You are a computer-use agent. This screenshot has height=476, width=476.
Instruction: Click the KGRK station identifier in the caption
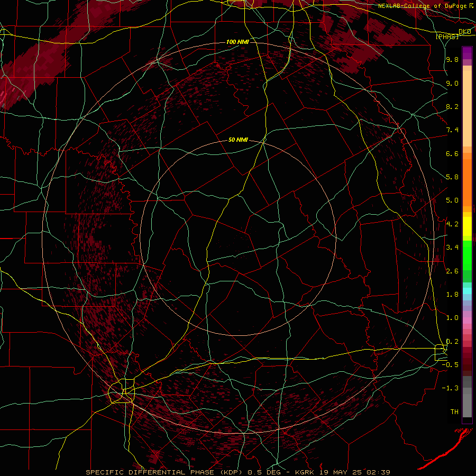[304, 472]
